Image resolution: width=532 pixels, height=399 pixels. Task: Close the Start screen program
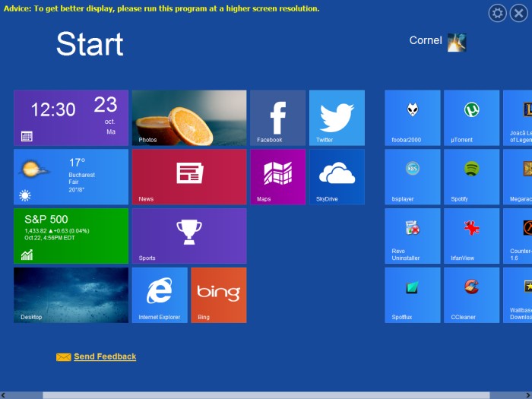[x=519, y=13]
